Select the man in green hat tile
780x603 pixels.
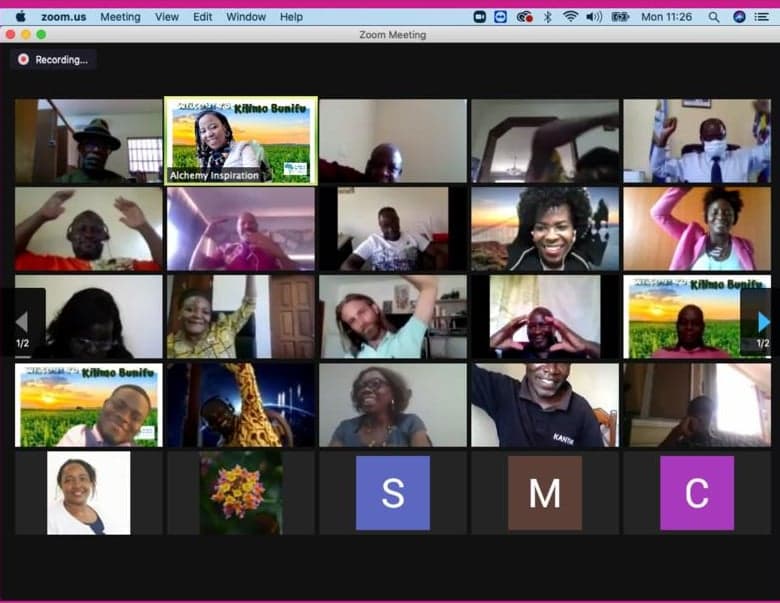tap(89, 141)
